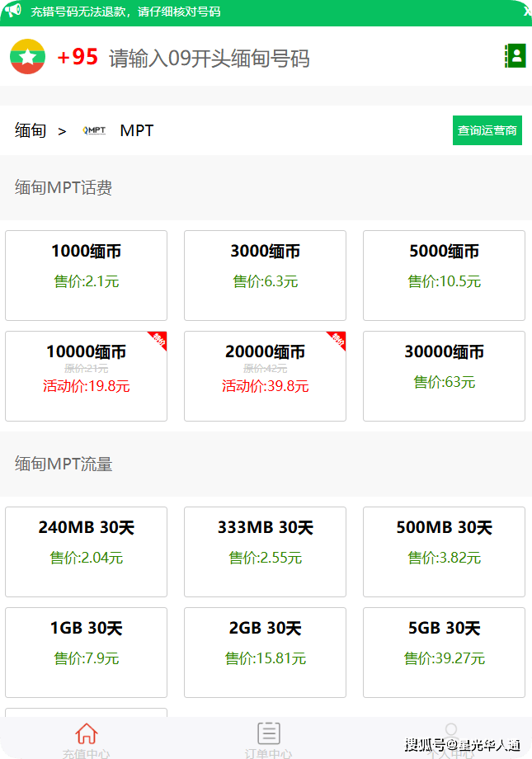
Task: Open the 充值中心 home tab
Action: click(86, 740)
